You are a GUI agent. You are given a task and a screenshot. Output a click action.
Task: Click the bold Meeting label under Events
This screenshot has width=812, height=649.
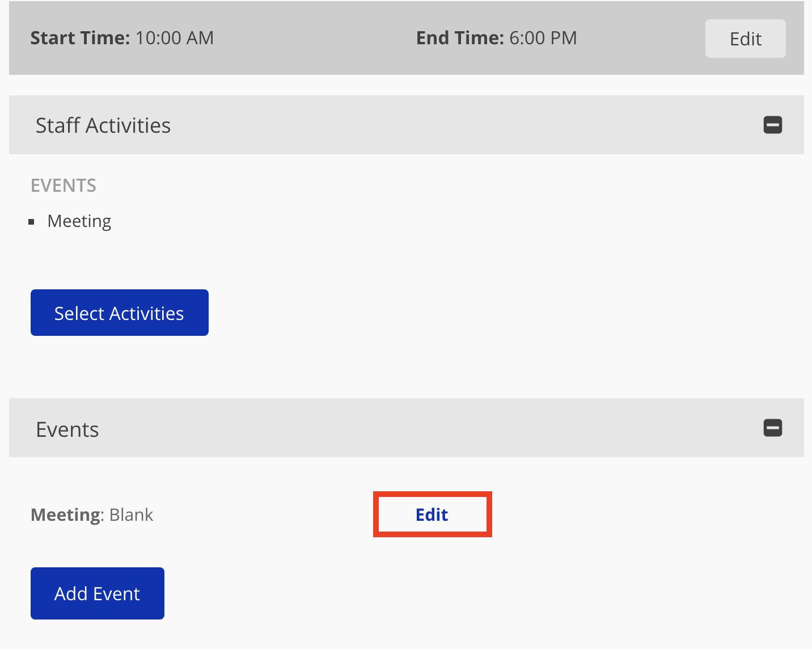[66, 515]
